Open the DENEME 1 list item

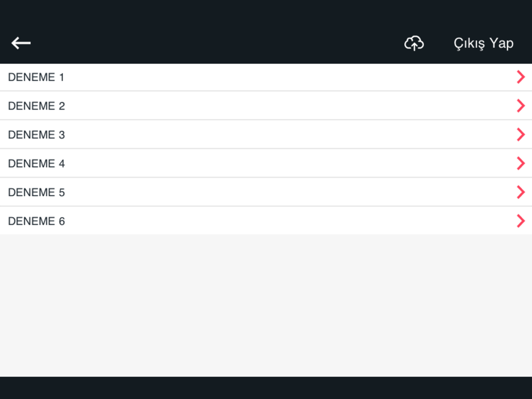pos(266,77)
